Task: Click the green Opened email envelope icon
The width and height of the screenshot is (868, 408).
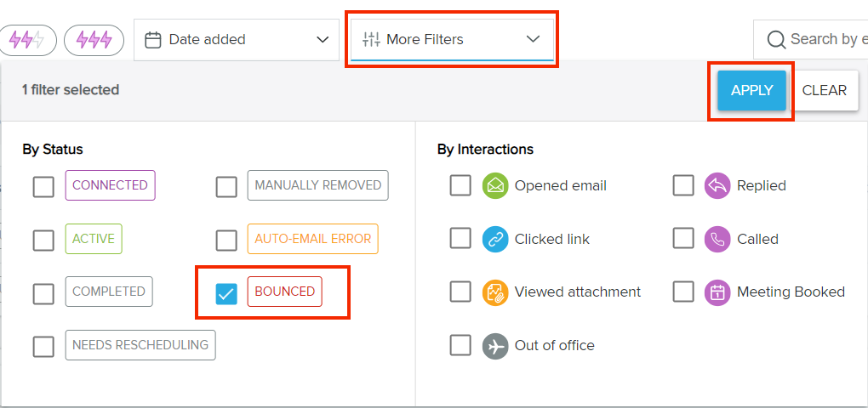Action: pyautogui.click(x=495, y=186)
